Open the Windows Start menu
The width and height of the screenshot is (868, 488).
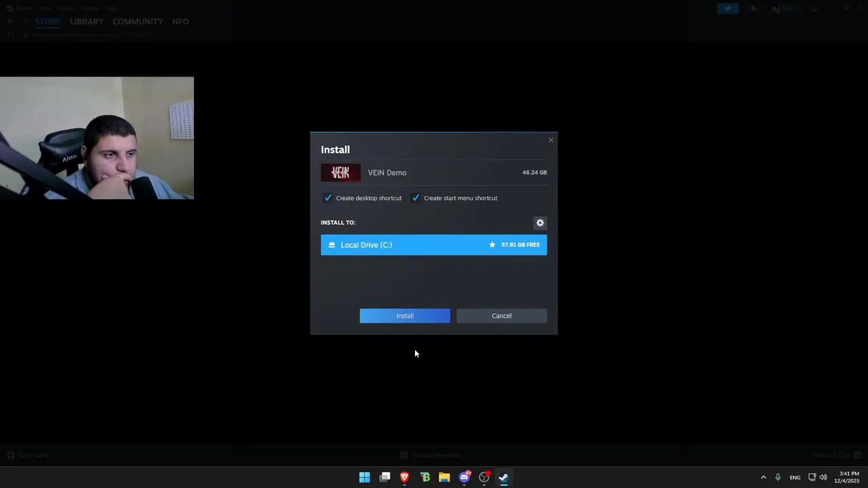tap(364, 477)
